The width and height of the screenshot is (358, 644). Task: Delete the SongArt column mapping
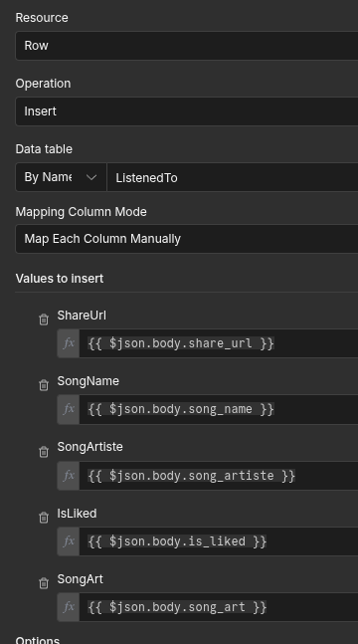click(x=44, y=583)
